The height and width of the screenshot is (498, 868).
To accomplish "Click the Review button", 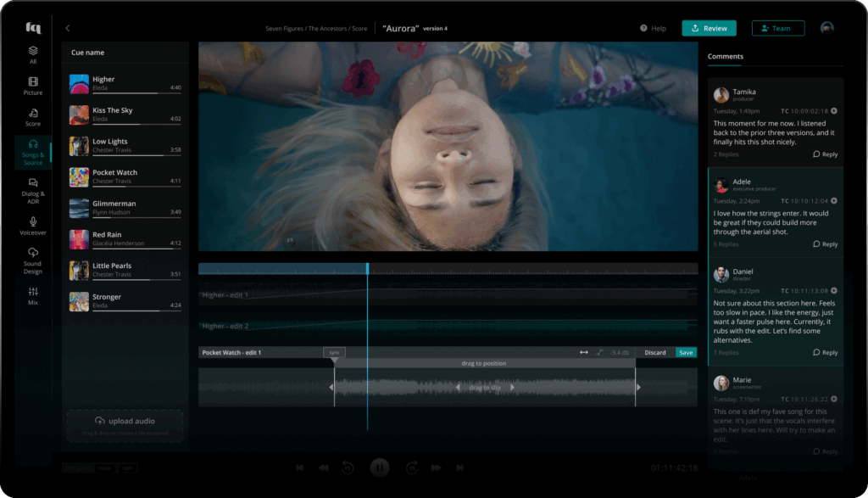I will click(709, 28).
